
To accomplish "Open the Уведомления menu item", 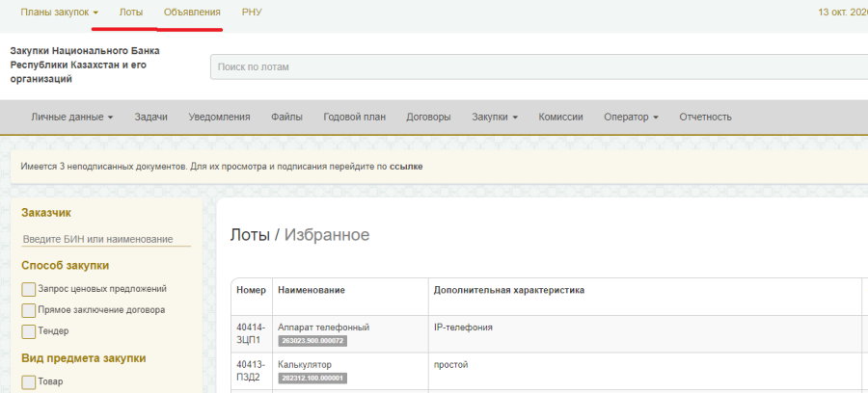I will (219, 117).
